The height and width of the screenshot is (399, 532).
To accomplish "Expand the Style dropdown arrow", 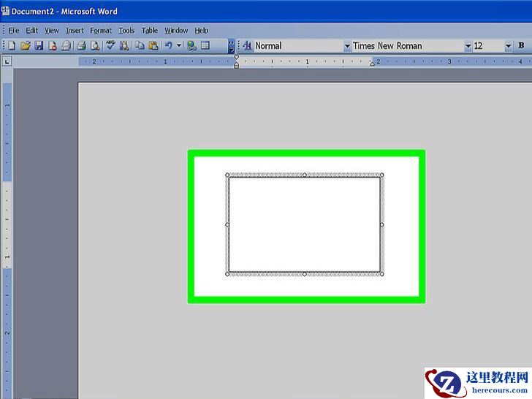I will point(347,46).
